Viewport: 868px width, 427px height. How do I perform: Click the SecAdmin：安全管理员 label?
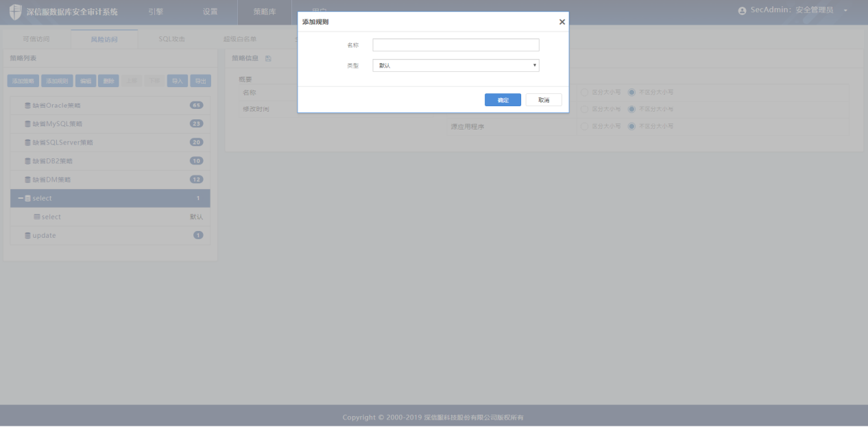pyautogui.click(x=792, y=11)
